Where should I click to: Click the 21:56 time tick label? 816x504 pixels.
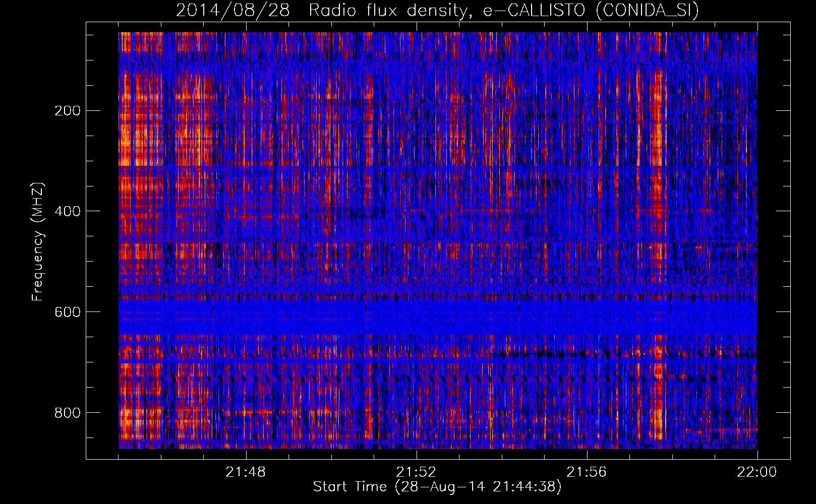[x=587, y=472]
